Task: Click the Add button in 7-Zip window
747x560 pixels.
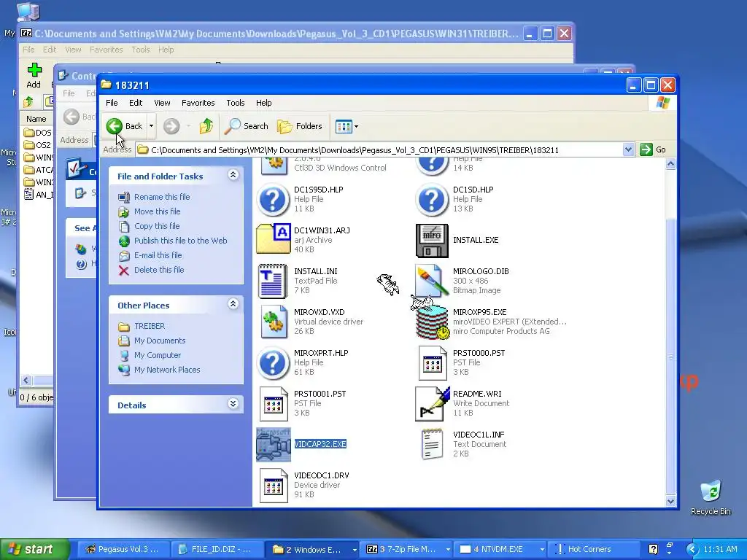Action: coord(34,76)
